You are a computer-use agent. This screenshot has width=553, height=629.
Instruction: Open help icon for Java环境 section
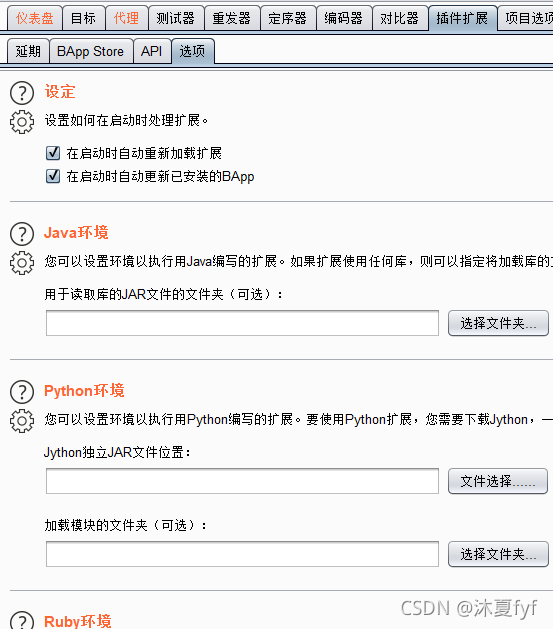coord(22,234)
